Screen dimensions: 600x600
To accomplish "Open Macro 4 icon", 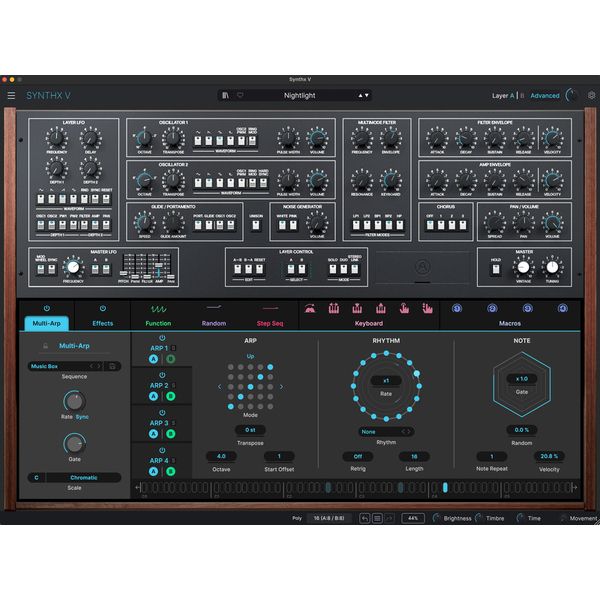I will tap(562, 308).
